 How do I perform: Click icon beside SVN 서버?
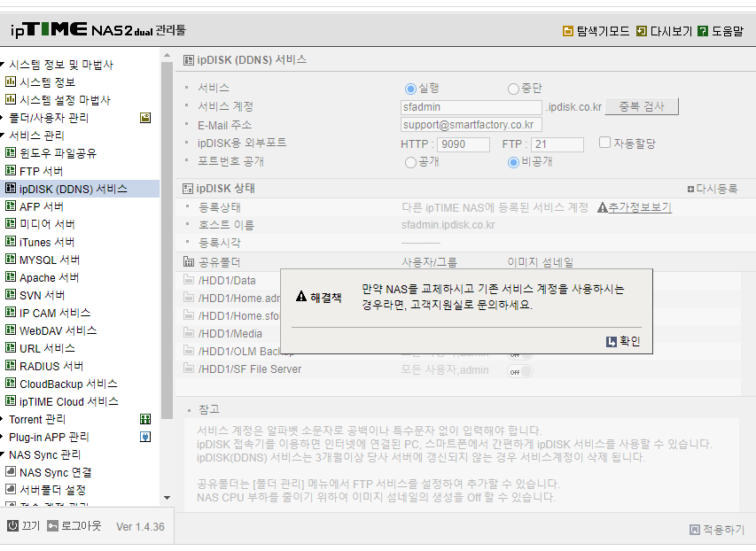[x=10, y=294]
